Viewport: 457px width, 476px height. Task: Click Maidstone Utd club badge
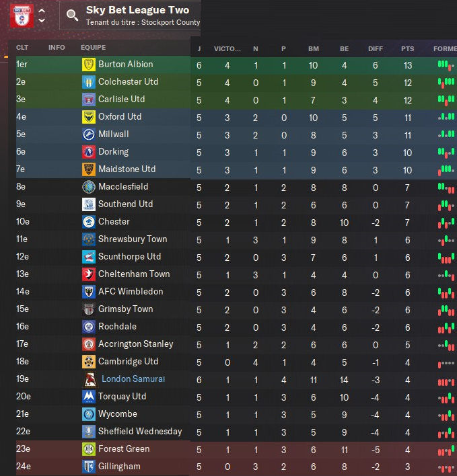coord(88,169)
